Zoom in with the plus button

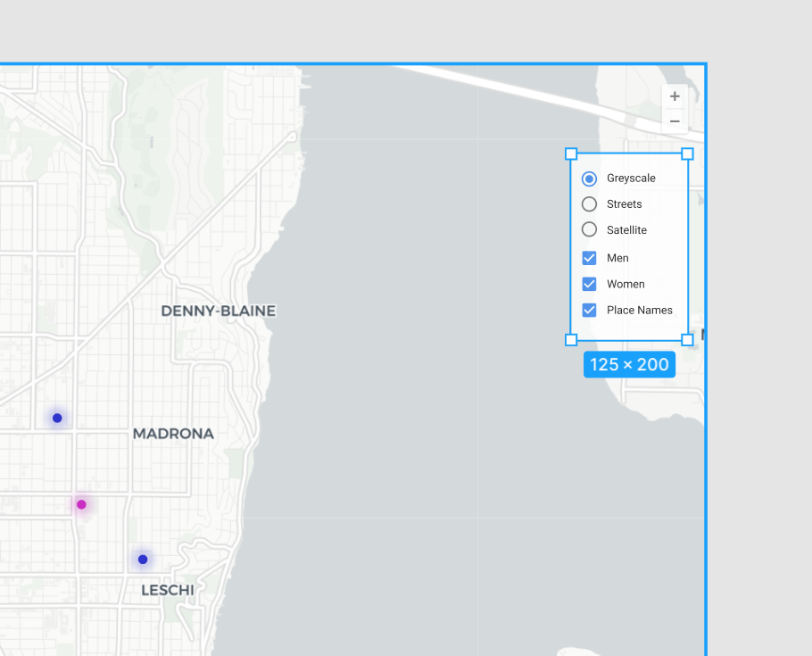tap(675, 96)
